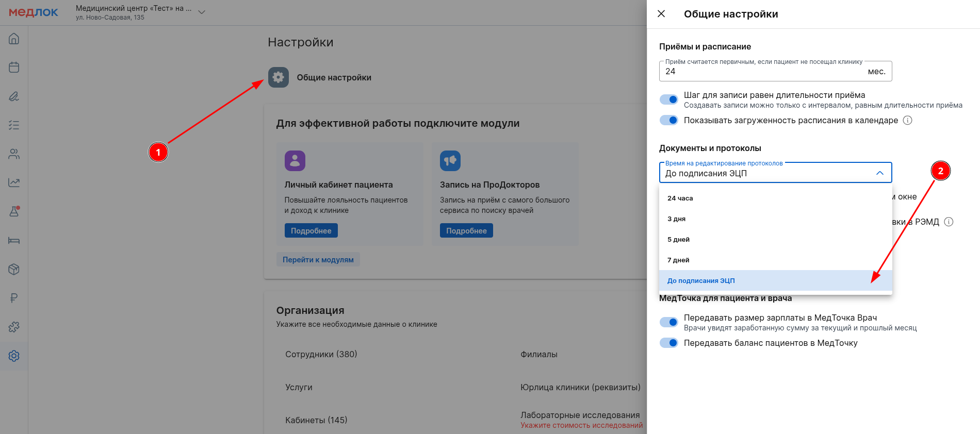Toggle Передавать баланс пациентов в МедТочку
Viewport: 980px width, 434px height.
[669, 343]
